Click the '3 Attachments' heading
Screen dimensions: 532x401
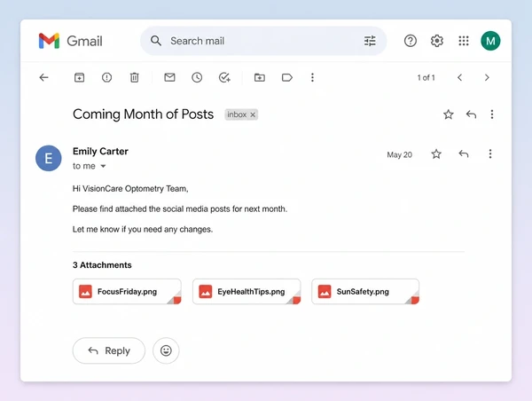coord(102,265)
